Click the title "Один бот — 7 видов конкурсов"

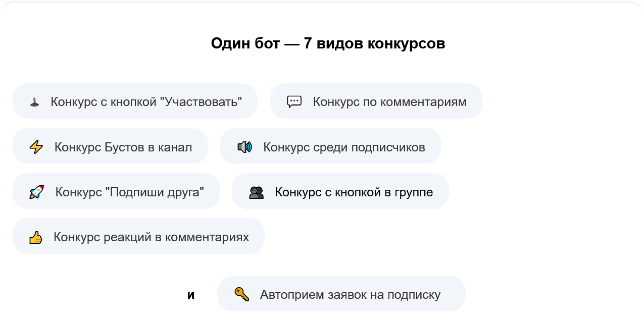tap(328, 43)
